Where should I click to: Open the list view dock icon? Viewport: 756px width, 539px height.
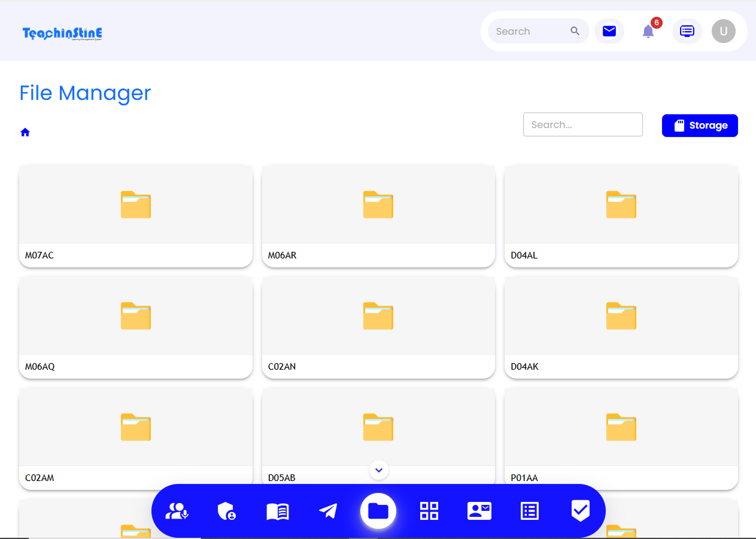click(530, 511)
